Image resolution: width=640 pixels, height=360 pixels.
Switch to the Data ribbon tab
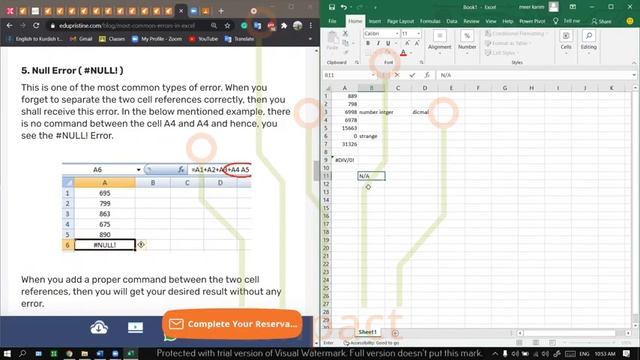451,21
